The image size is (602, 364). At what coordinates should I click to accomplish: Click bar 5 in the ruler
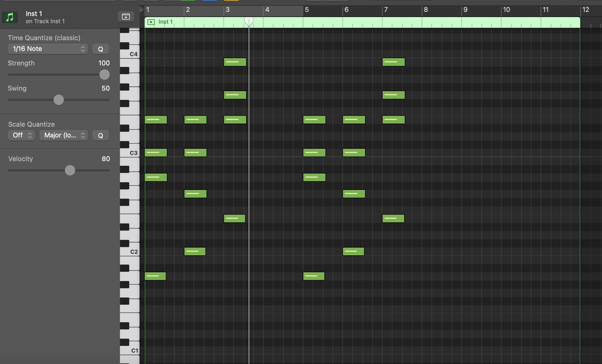[307, 9]
